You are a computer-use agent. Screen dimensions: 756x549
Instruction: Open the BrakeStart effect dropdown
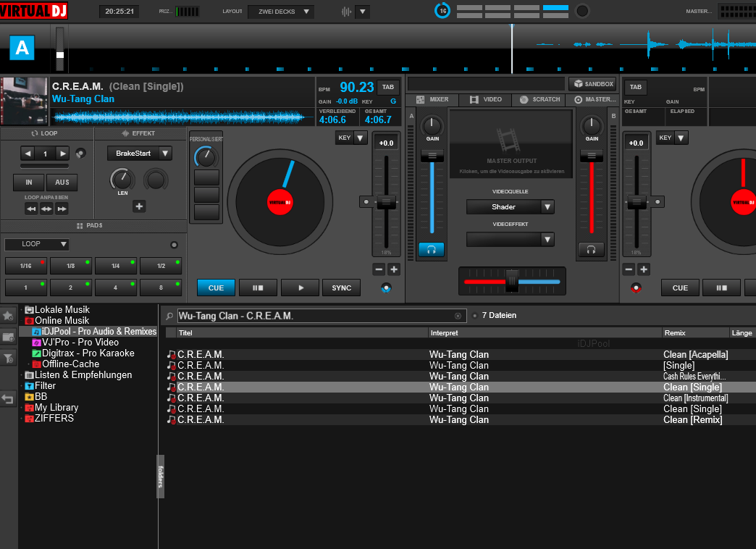139,154
